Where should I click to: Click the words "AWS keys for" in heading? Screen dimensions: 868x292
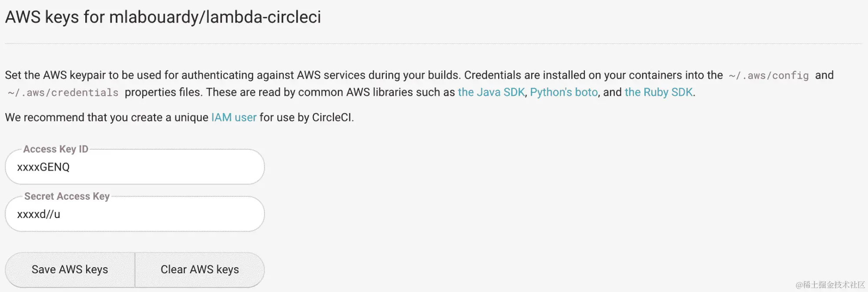[x=55, y=17]
